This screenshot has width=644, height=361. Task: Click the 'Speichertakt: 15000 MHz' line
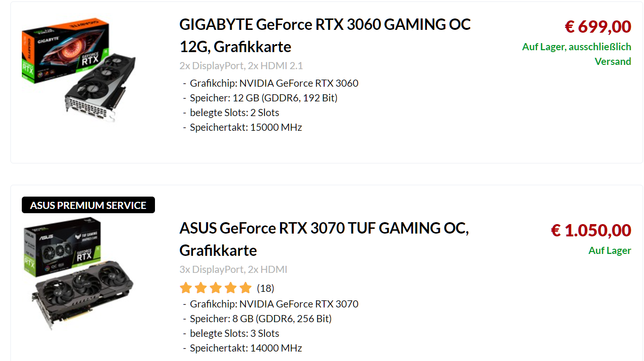[245, 127]
